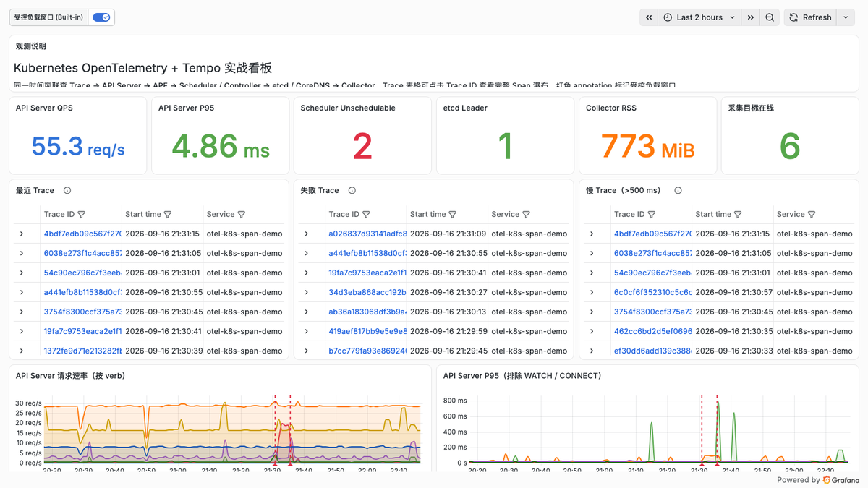Open trace 419aef817bb9e5e9e in 失败 Trace
Image resolution: width=868 pixels, height=488 pixels.
(x=367, y=332)
